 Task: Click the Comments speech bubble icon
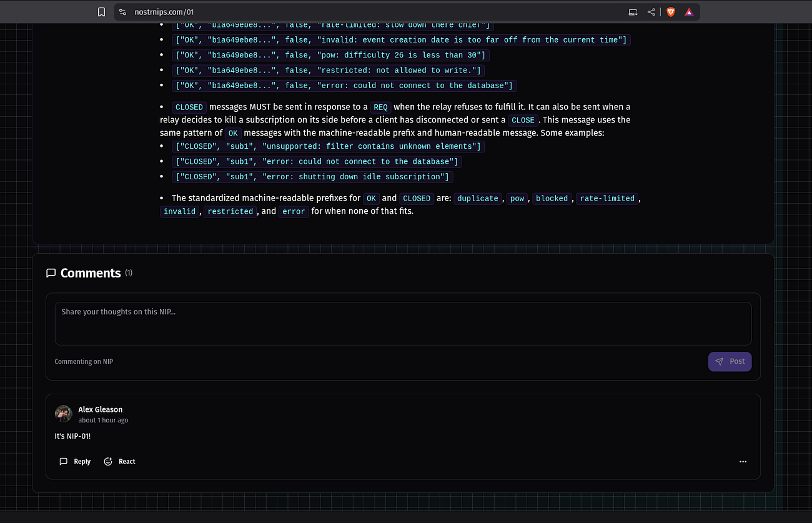coord(51,273)
